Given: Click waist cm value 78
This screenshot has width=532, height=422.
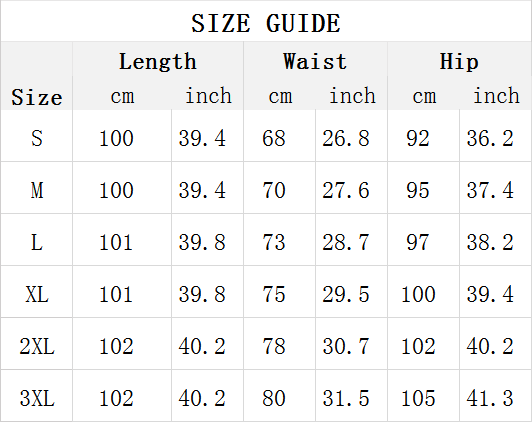Looking at the screenshot, I should [273, 346].
